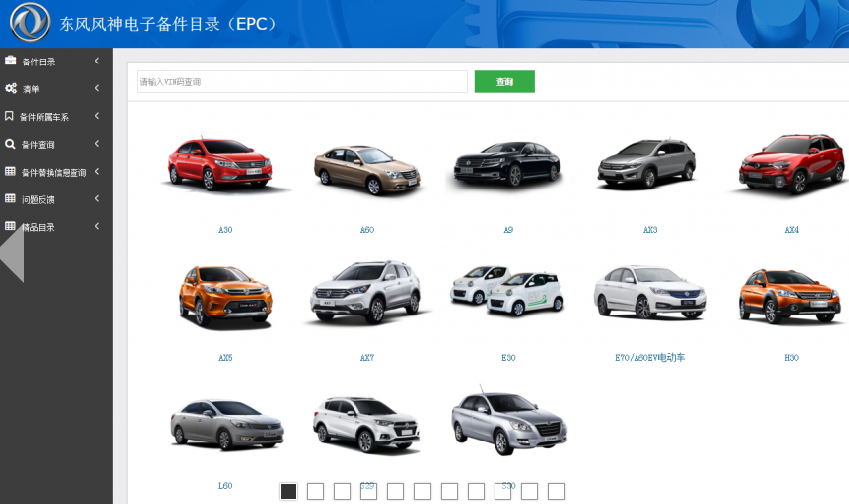The image size is (849, 504).
Task: Open the L60 model link
Action: click(x=225, y=485)
